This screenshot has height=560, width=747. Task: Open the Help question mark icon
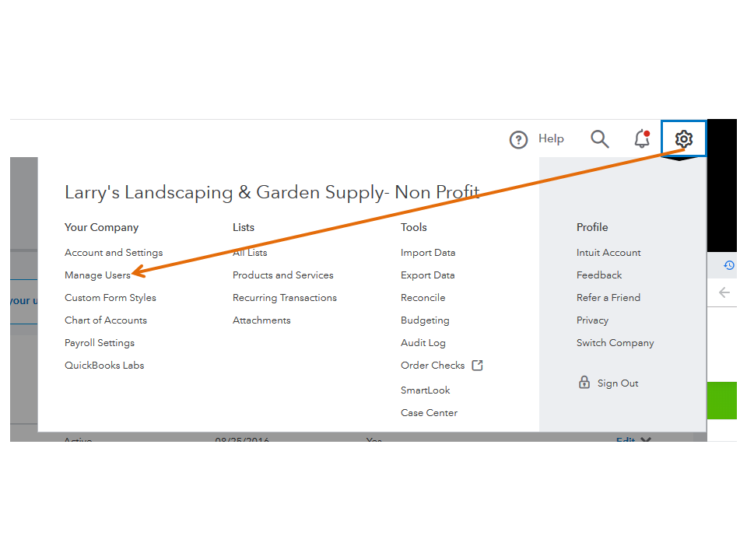coord(518,139)
